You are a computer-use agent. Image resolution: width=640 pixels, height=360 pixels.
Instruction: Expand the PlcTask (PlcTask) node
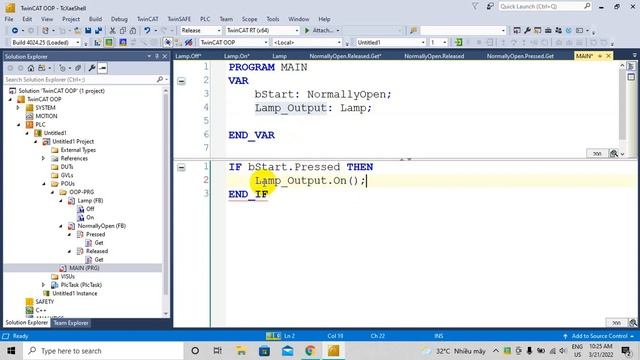[43, 285]
